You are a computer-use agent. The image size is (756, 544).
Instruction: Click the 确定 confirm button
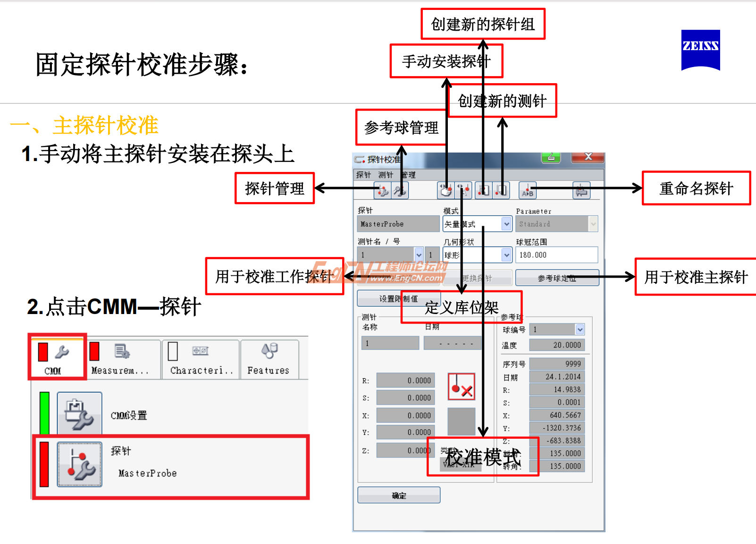399,495
